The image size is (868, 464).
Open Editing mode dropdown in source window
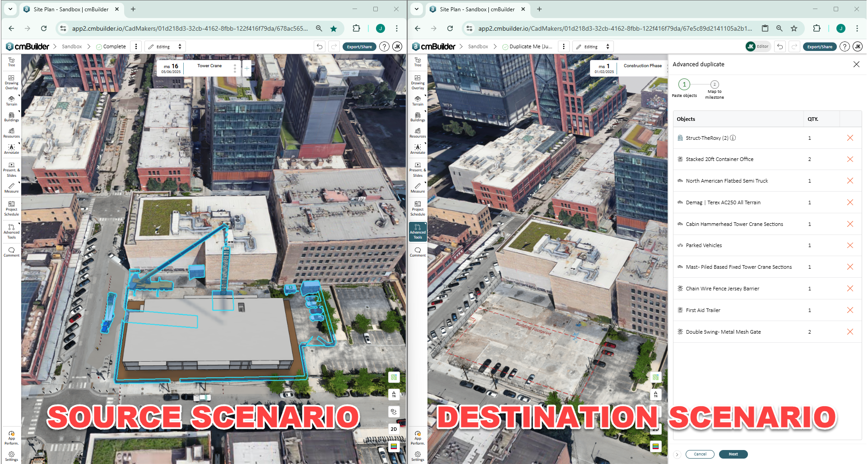[165, 46]
